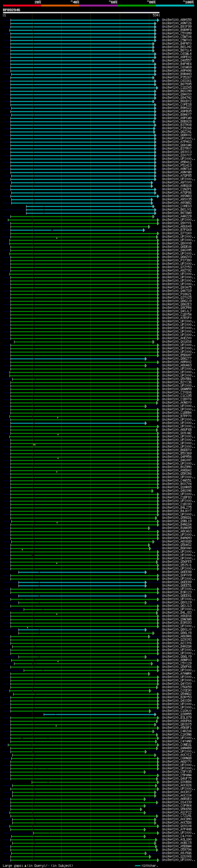Viewport: 197px width, 868px height.
Task: Open hit UniRef100_B9IF99
Action: click(177, 26)
